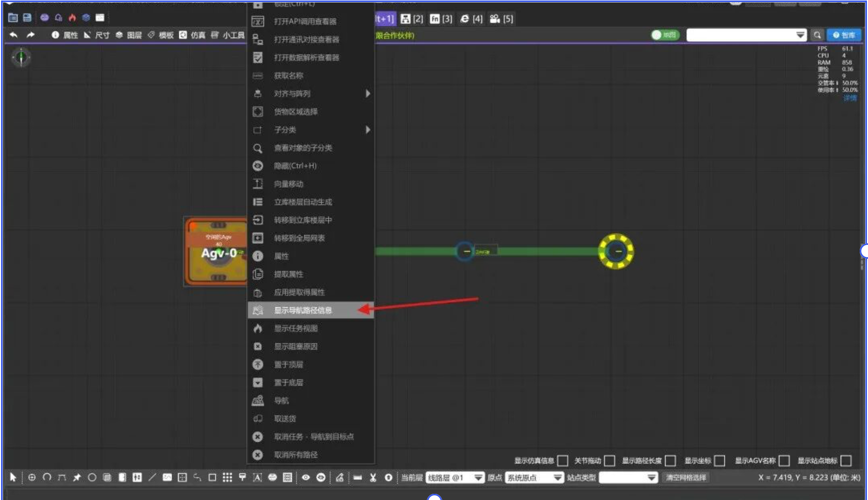The width and height of the screenshot is (868, 500).
Task: Click the flame icon in top toolbar
Action: coord(72,18)
